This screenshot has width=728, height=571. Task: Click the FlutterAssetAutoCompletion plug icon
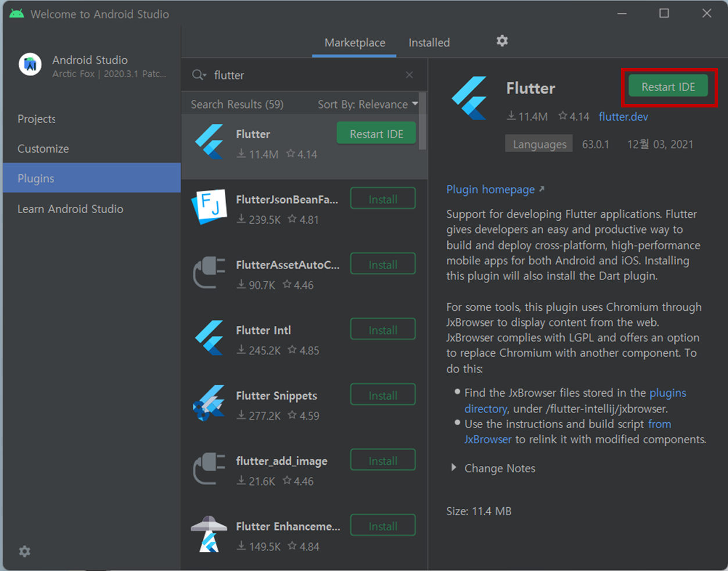[209, 272]
